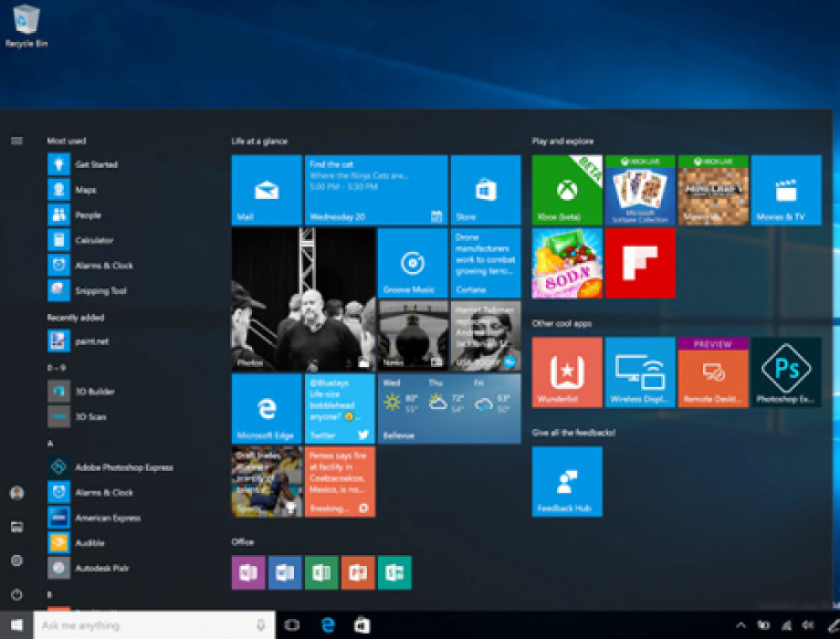Open paint.net under Recently added
The width and height of the screenshot is (840, 639).
tap(92, 342)
